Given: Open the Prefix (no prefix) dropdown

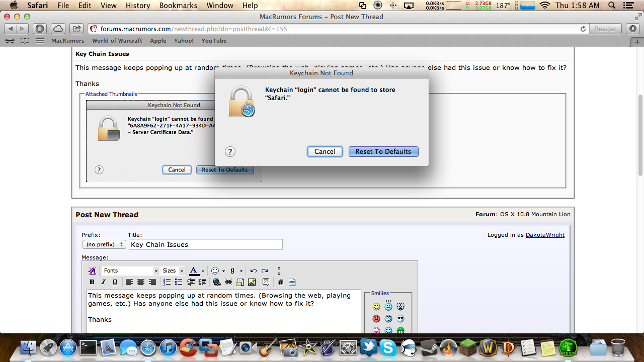Looking at the screenshot, I should coord(104,244).
